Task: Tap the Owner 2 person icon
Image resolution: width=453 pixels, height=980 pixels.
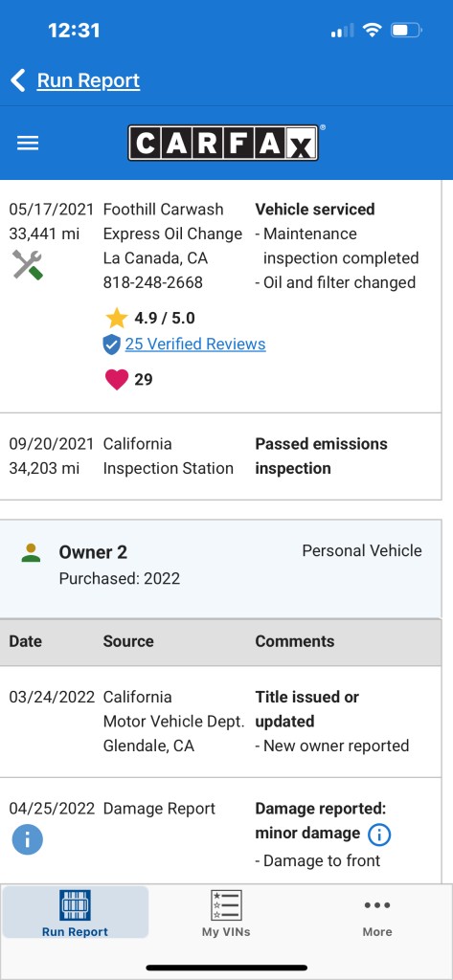Action: [31, 552]
